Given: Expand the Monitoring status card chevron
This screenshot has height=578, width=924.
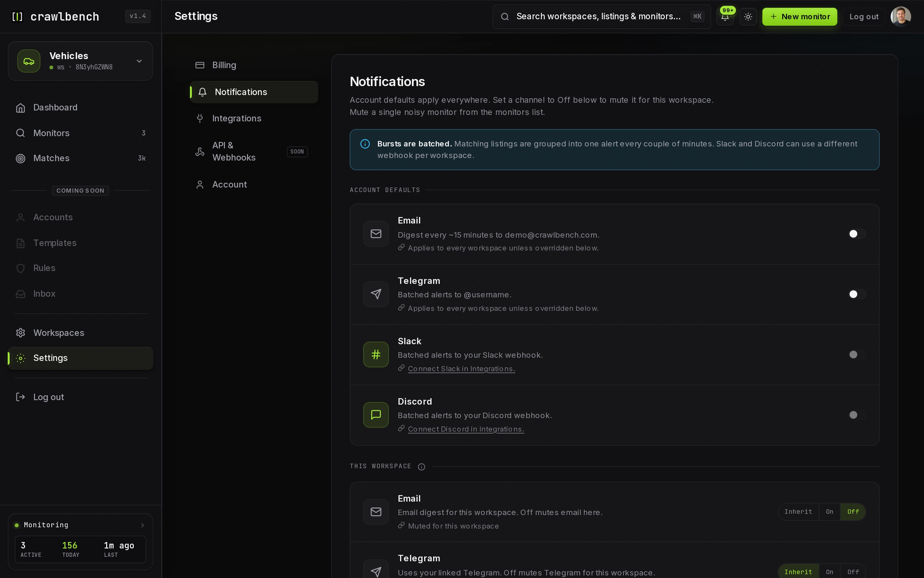Looking at the screenshot, I should [x=142, y=525].
